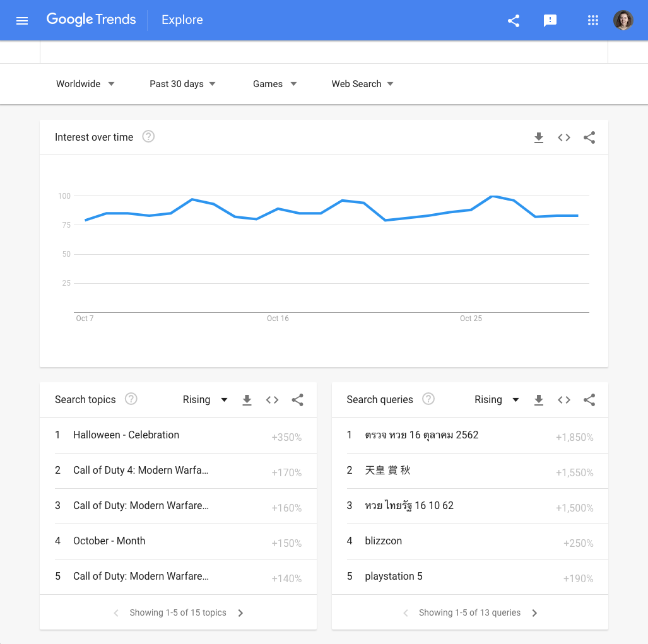Click the Google Trends logo
Viewport: 648px width, 644px height.
pos(91,20)
